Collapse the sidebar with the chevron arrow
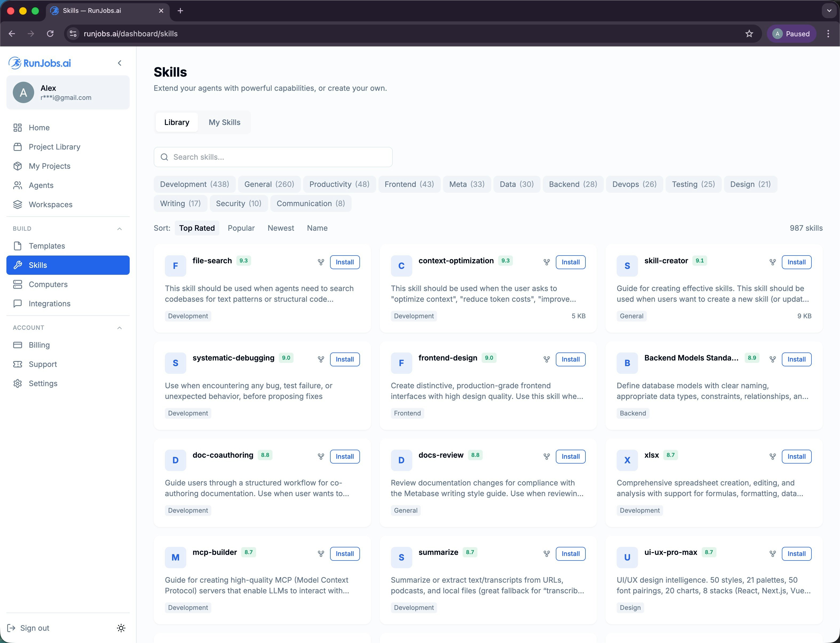This screenshot has height=643, width=840. (120, 63)
